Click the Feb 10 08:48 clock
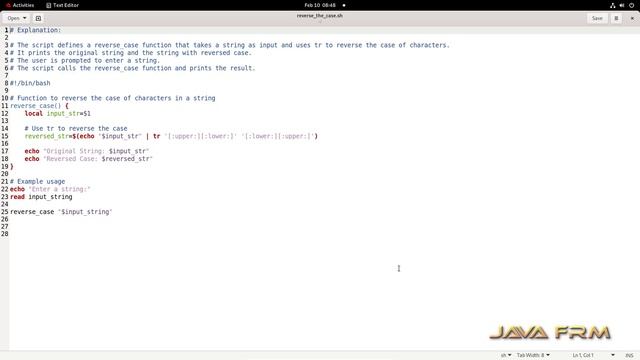Viewport: 640px width, 360px height. coord(320,5)
